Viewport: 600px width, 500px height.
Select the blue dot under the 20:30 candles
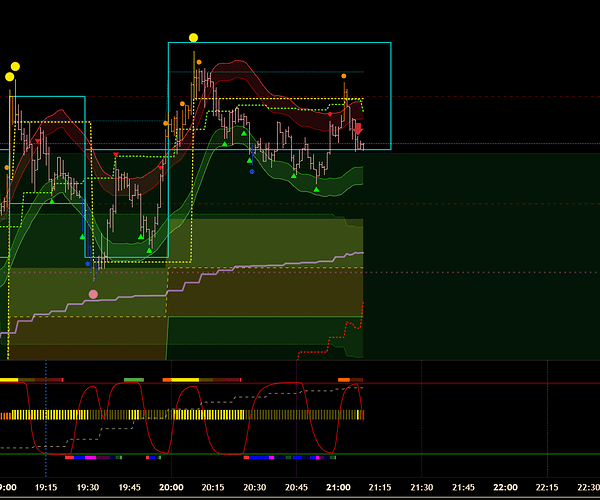coord(251,171)
